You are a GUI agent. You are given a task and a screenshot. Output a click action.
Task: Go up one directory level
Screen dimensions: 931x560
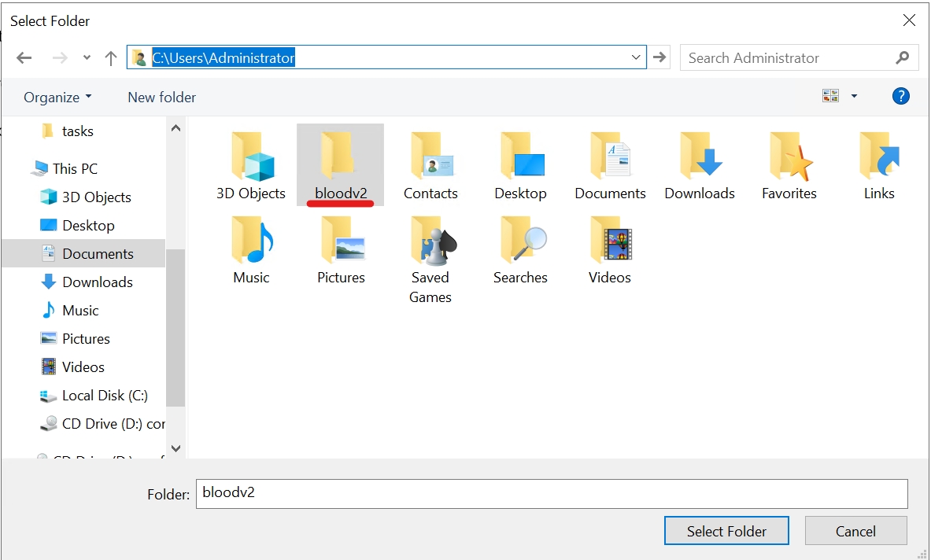[x=111, y=57]
